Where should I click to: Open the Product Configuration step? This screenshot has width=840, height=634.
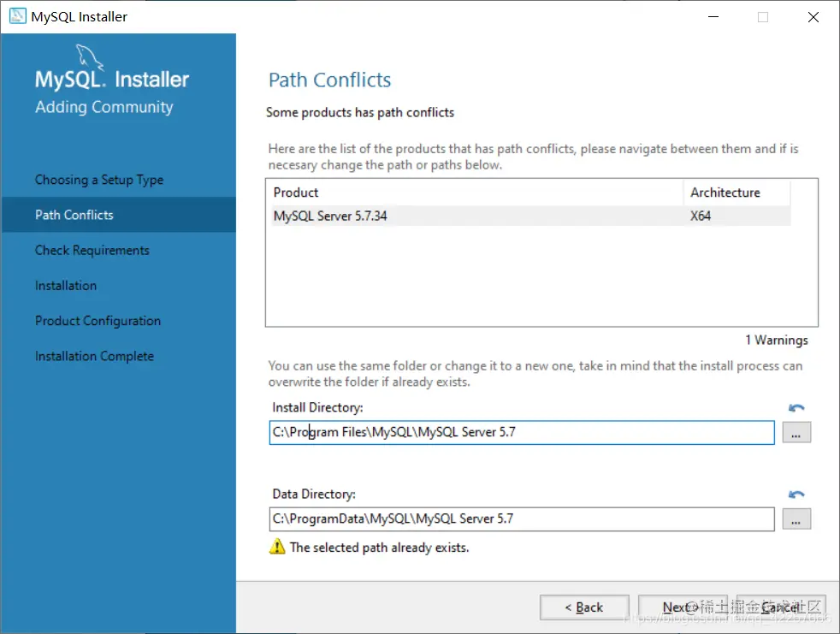(x=98, y=321)
